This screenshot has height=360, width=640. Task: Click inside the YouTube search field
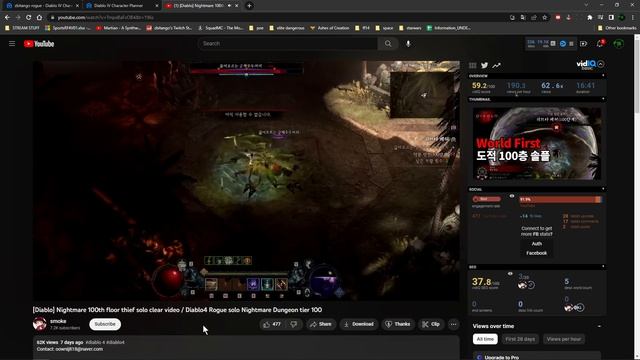point(287,44)
